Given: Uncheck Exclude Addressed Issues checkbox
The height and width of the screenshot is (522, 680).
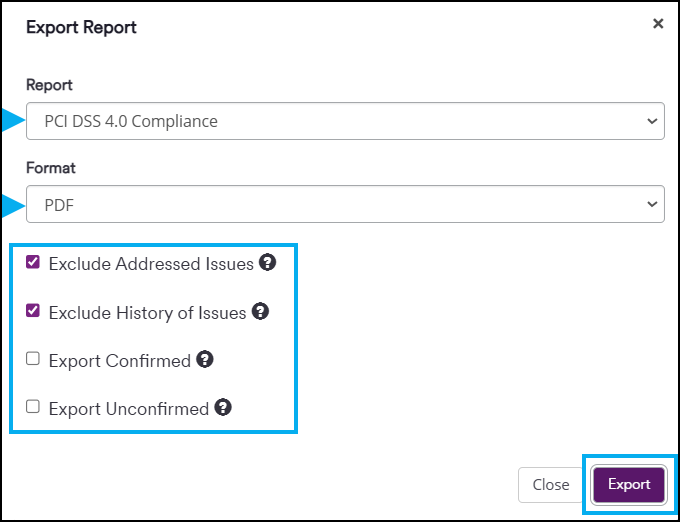Looking at the screenshot, I should [x=33, y=262].
